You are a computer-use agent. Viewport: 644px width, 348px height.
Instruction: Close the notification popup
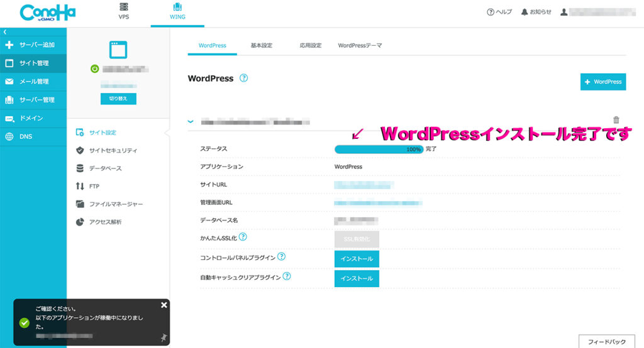pyautogui.click(x=164, y=305)
